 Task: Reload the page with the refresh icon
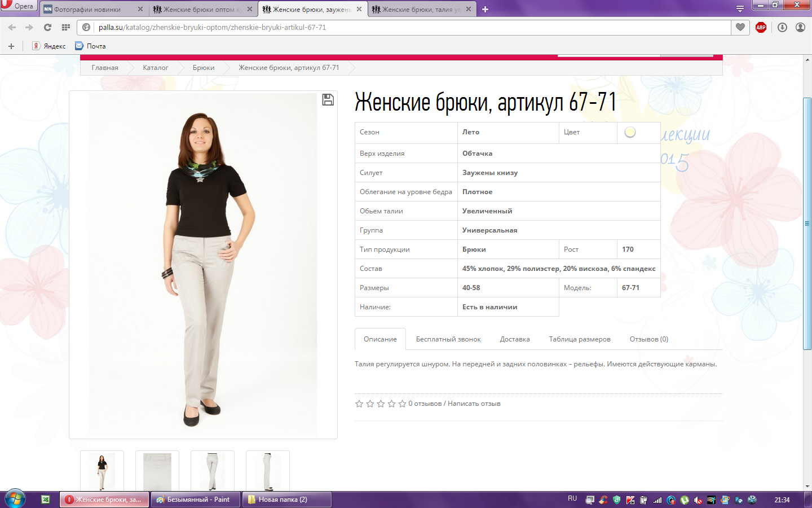pyautogui.click(x=47, y=27)
